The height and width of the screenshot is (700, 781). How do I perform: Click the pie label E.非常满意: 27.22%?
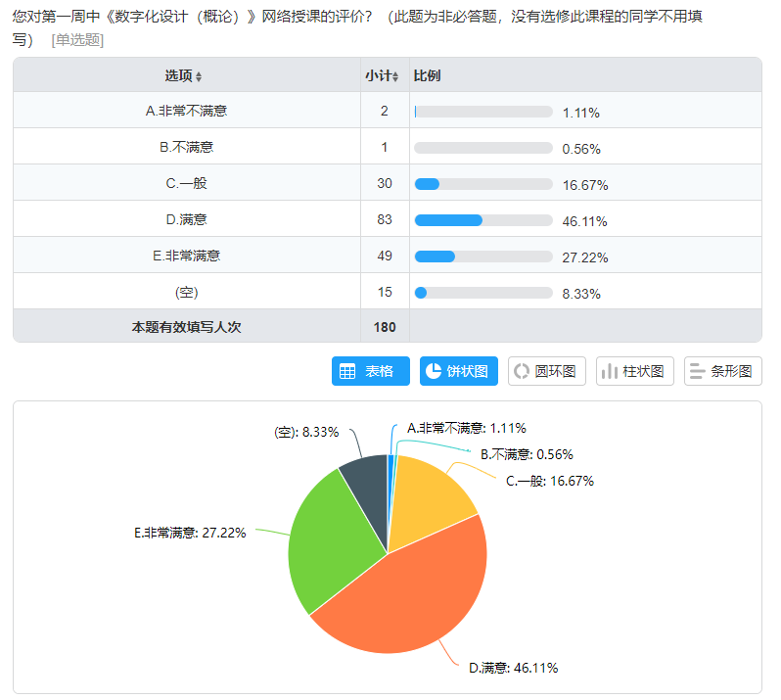pyautogui.click(x=190, y=533)
